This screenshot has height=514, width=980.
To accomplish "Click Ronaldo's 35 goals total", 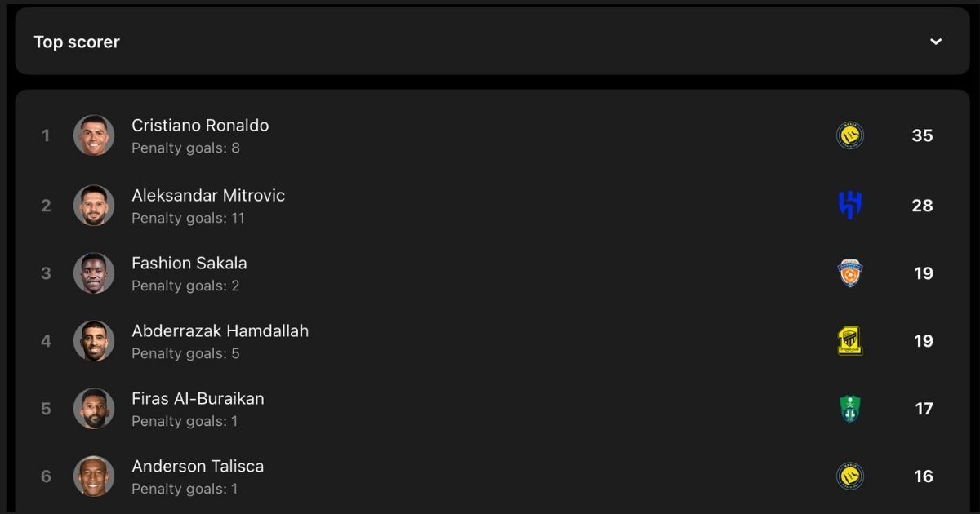I will point(922,135).
